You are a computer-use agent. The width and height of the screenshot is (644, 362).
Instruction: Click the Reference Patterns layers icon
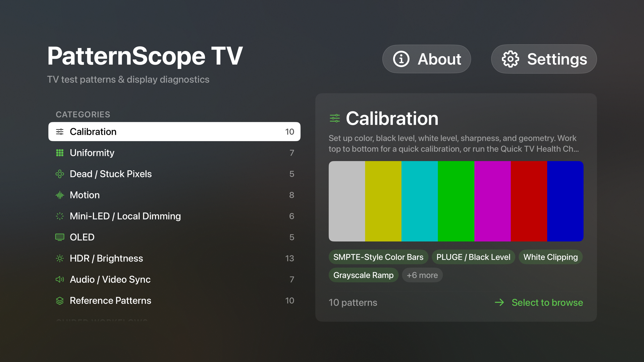60,301
